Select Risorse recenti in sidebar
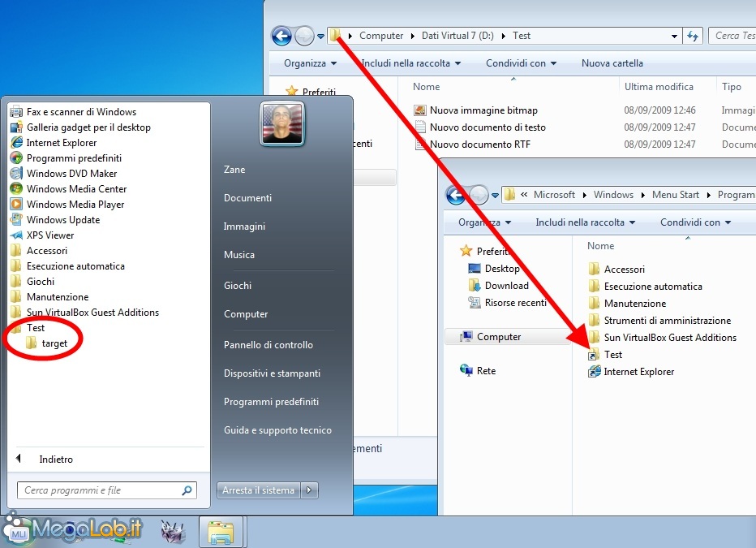Viewport: 756px width, 548px height. click(x=508, y=303)
